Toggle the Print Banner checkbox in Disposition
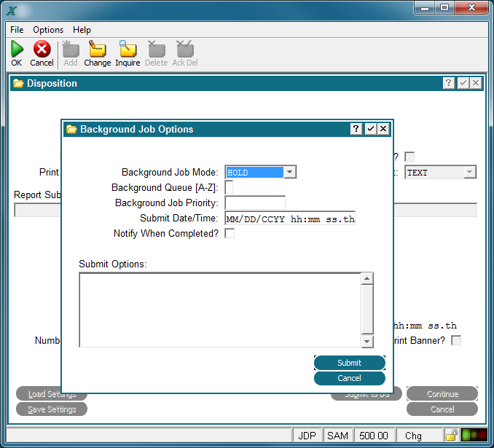494x448 pixels. [456, 340]
